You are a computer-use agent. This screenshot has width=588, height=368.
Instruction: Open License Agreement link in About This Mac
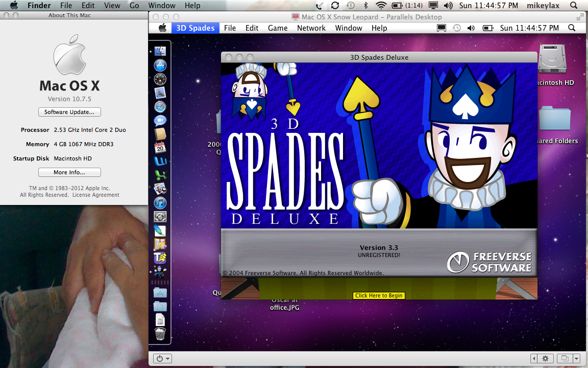tap(95, 195)
